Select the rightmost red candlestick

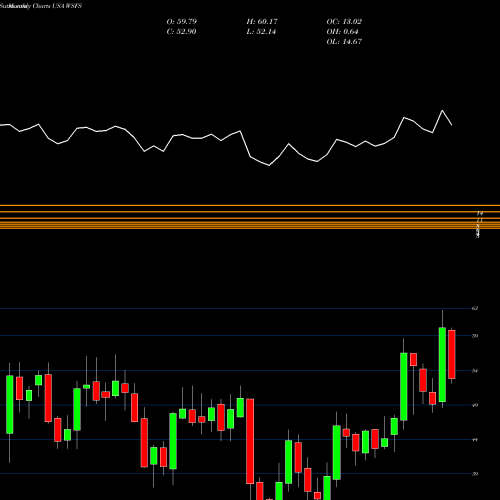[452, 354]
